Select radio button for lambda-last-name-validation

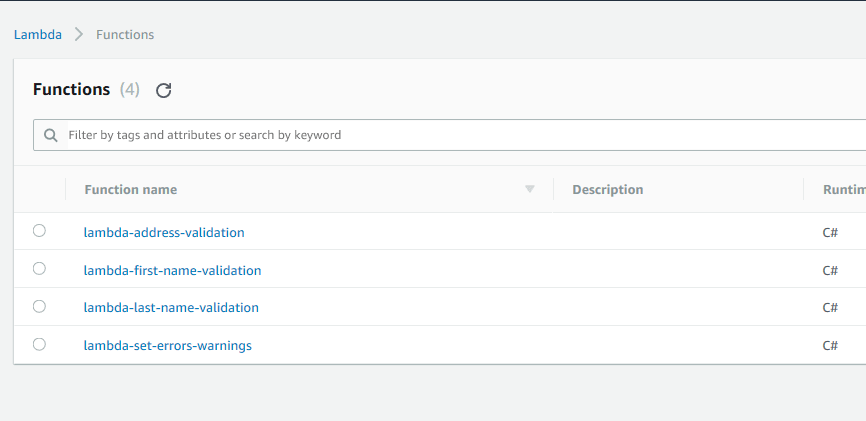[x=39, y=306]
